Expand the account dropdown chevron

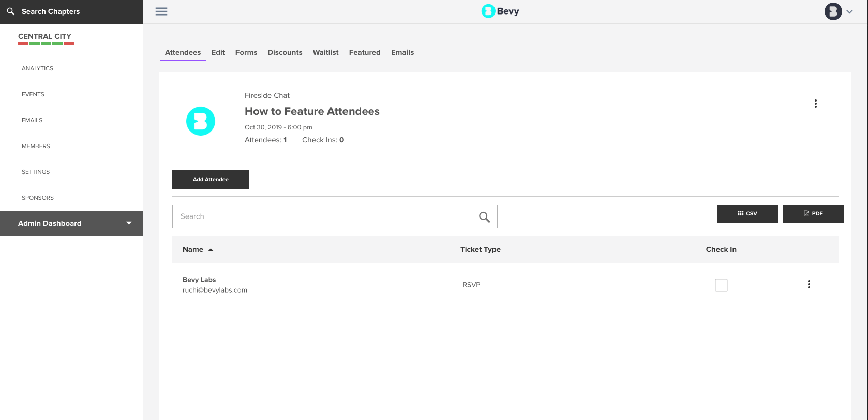(849, 11)
